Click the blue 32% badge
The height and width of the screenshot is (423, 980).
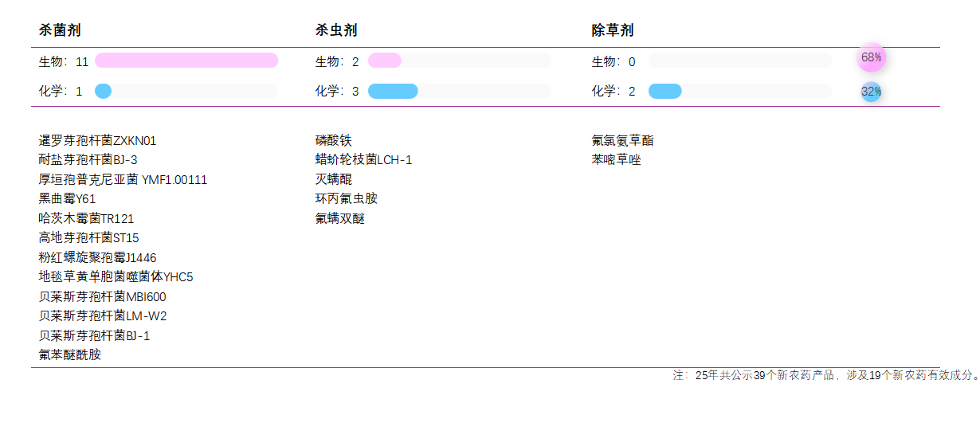[871, 92]
